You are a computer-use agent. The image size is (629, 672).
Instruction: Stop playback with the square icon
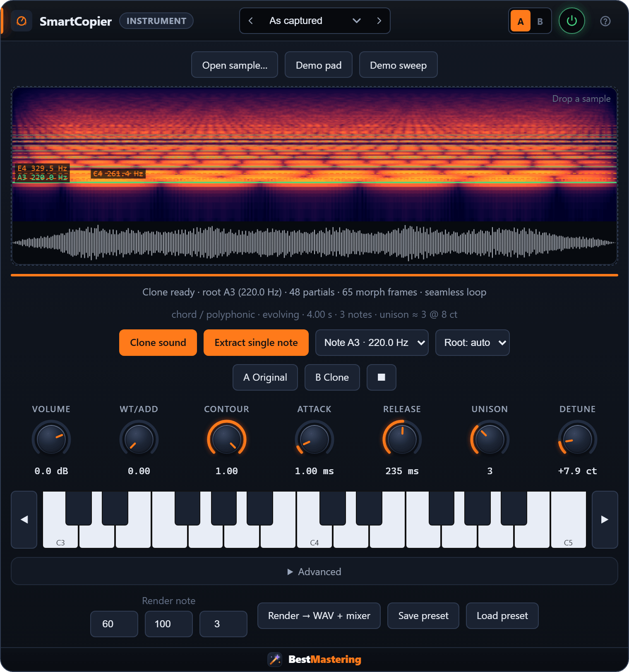click(x=382, y=377)
